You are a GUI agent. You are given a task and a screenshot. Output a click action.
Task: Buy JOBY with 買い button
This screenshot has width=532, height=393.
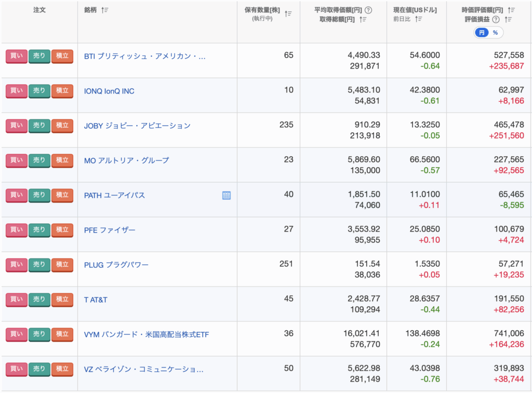(x=16, y=126)
